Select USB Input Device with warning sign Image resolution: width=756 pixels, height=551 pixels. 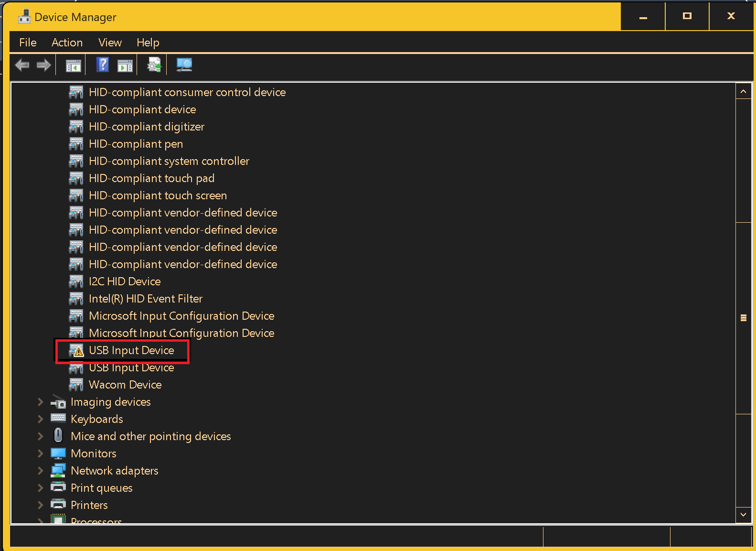[x=131, y=350]
